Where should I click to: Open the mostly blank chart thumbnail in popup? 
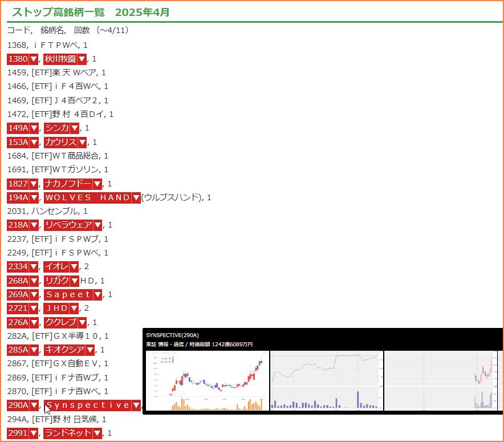coord(440,380)
